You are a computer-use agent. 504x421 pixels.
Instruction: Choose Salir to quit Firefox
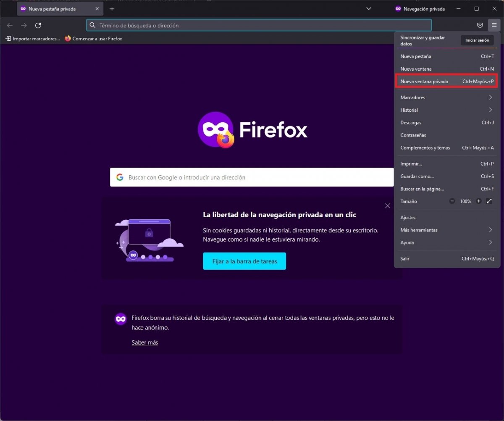447,259
